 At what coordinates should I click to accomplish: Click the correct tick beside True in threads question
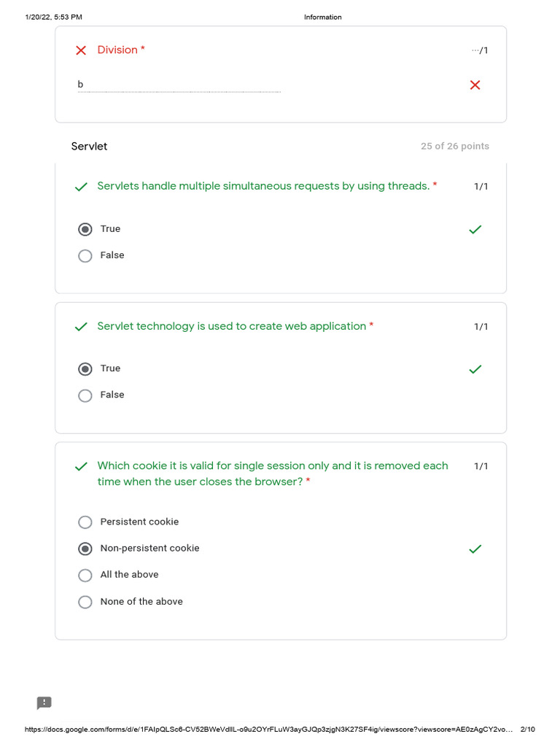pyautogui.click(x=475, y=229)
